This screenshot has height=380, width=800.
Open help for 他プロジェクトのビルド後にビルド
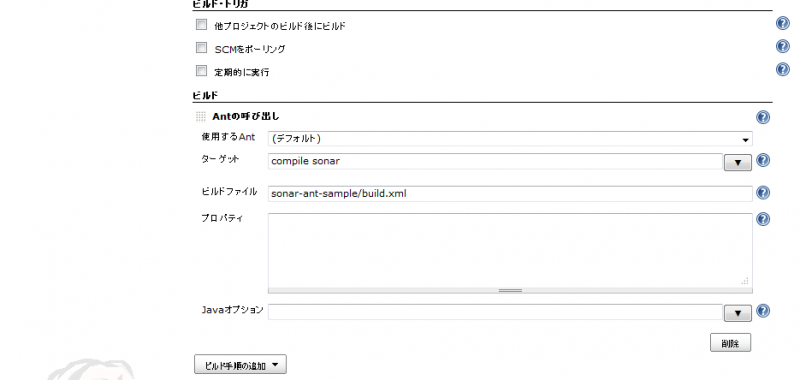[x=783, y=23]
